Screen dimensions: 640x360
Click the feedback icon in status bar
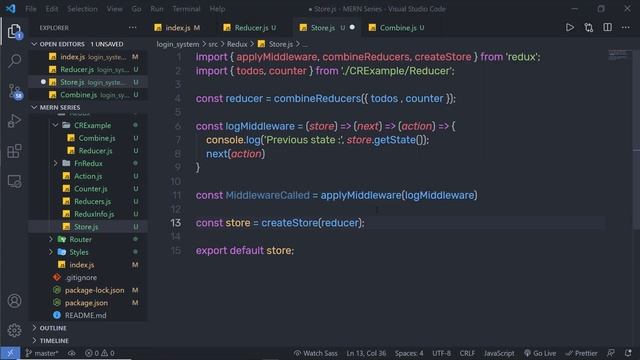point(611,353)
